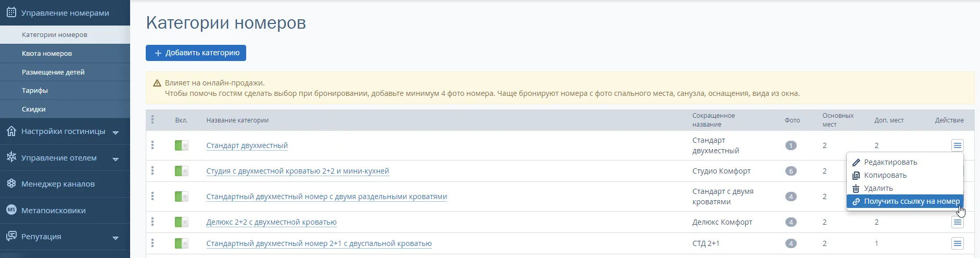Click photo count badge of Студио Комфорт
The width and height of the screenshot is (980, 258).
pos(791,171)
